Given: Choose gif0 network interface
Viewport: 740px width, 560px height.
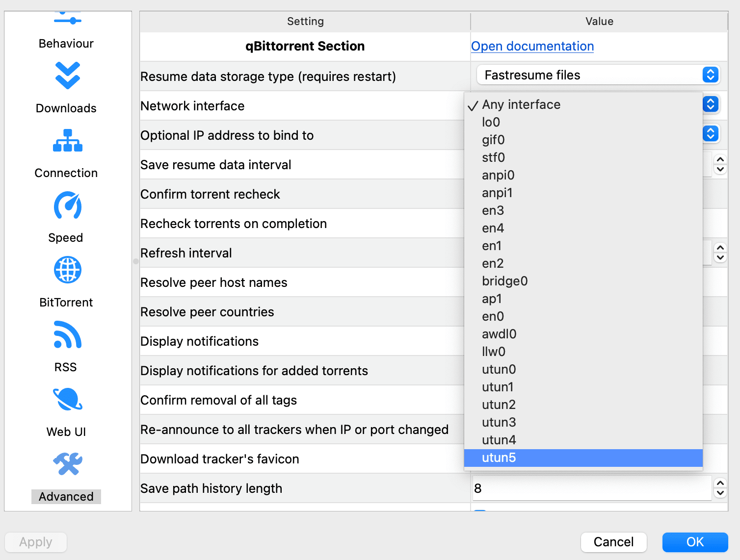Looking at the screenshot, I should [583, 140].
